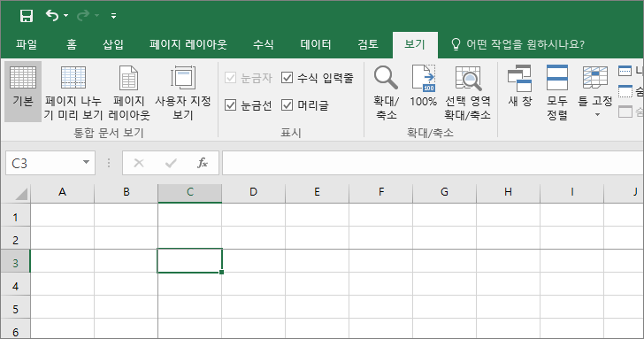Toggle the 눈금선 gridlines checkbox
Image resolution: width=644 pixels, height=339 pixels.
pyautogui.click(x=231, y=105)
